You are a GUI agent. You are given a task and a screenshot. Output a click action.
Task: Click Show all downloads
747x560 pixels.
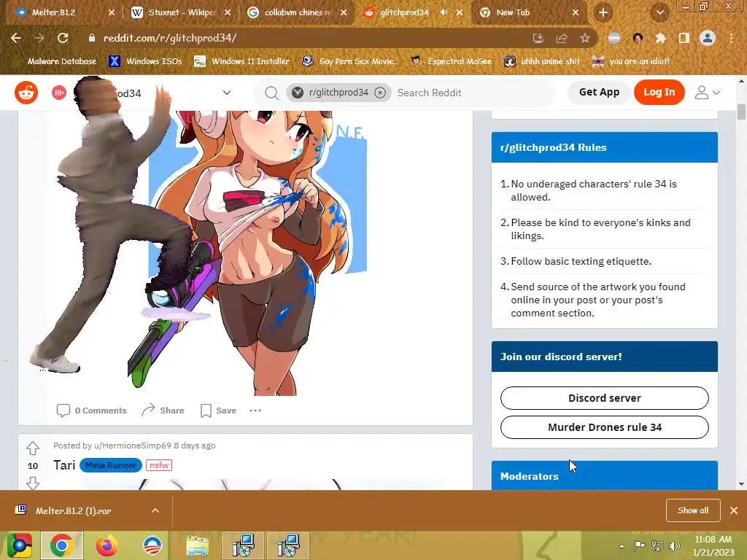(x=693, y=510)
